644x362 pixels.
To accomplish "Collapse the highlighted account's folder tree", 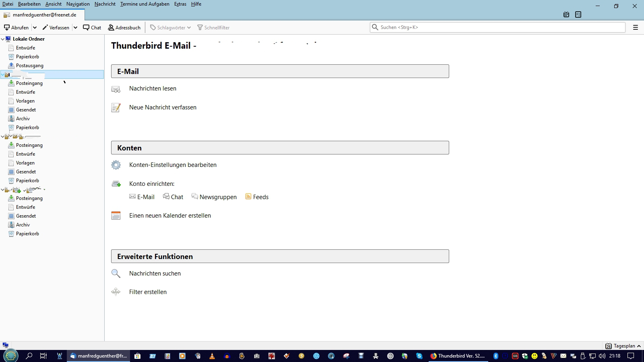I will click(3, 75).
